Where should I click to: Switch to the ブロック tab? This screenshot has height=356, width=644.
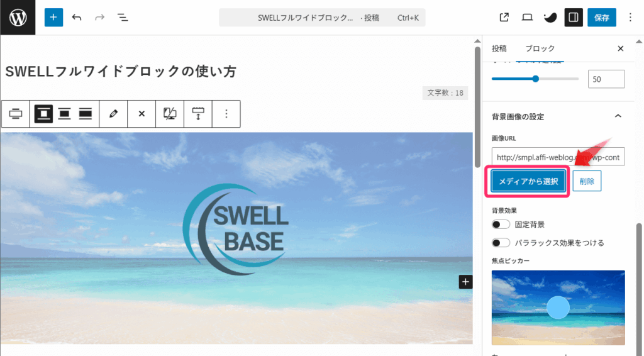540,48
